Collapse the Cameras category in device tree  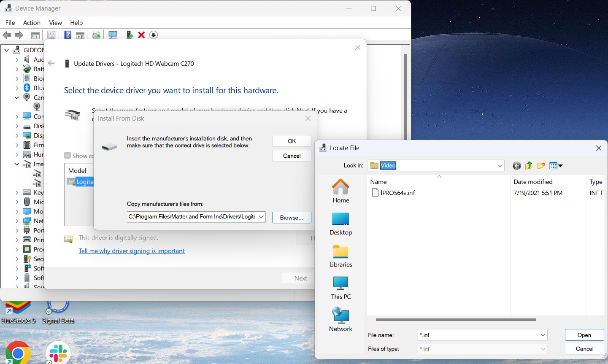tap(17, 97)
